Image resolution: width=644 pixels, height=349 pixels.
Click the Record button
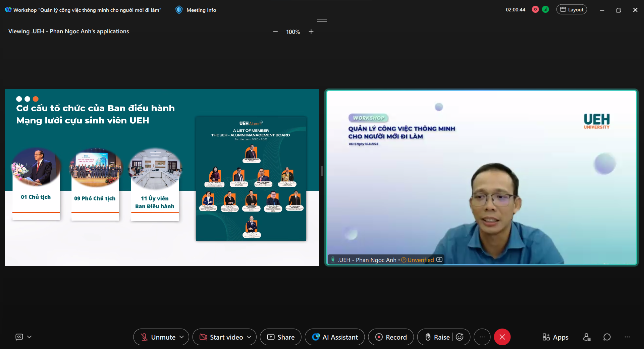[391, 337]
